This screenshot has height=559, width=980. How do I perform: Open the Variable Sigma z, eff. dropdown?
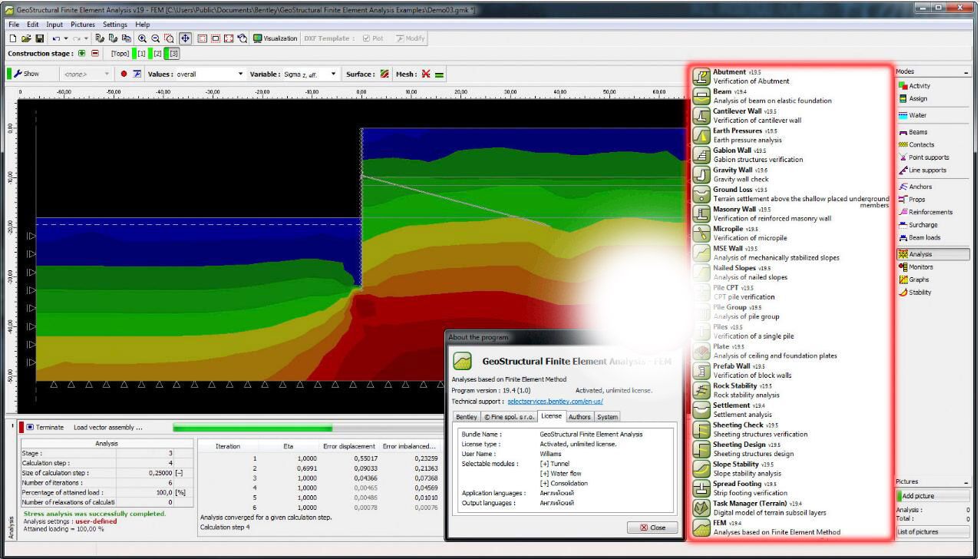[x=311, y=74]
